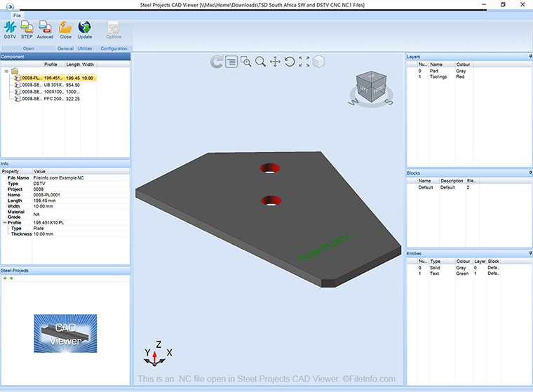Open a STEP file from the ribbon

tap(27, 30)
